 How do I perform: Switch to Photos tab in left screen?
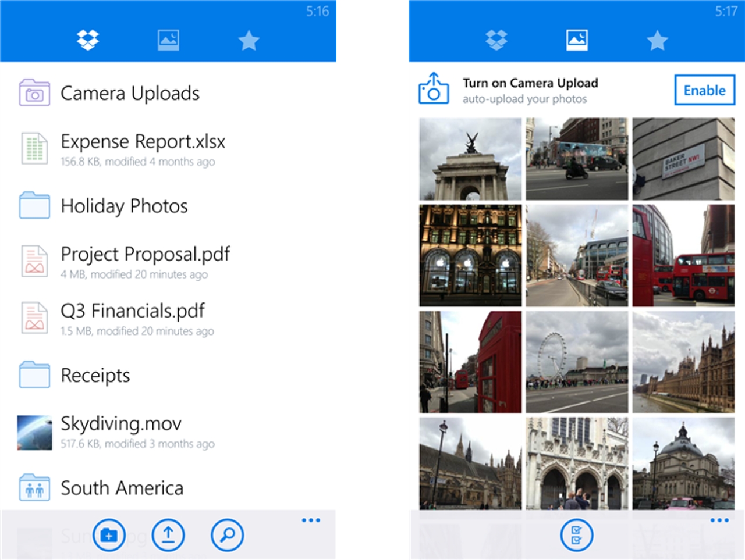pyautogui.click(x=168, y=40)
